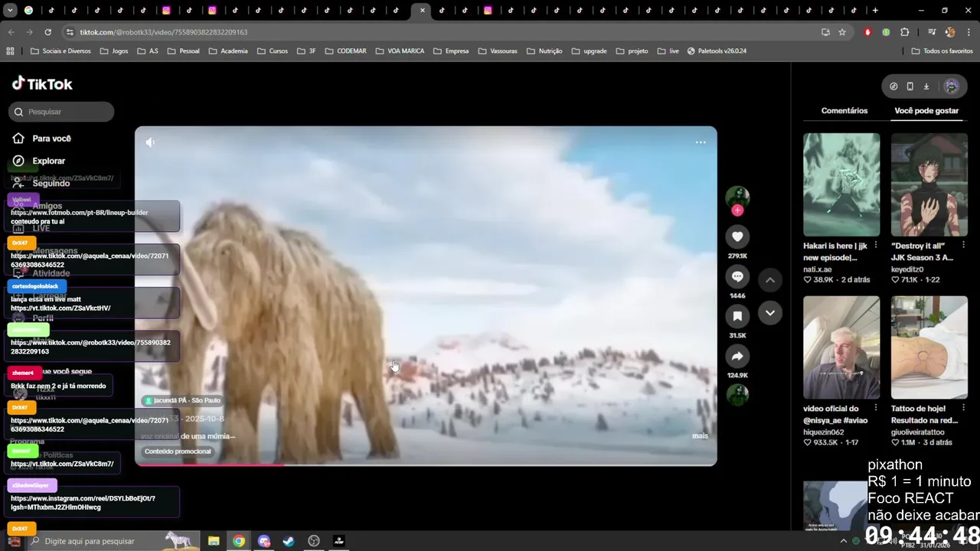Open hiquezin062 creator profile
The height and width of the screenshot is (551, 980).
coord(825,432)
